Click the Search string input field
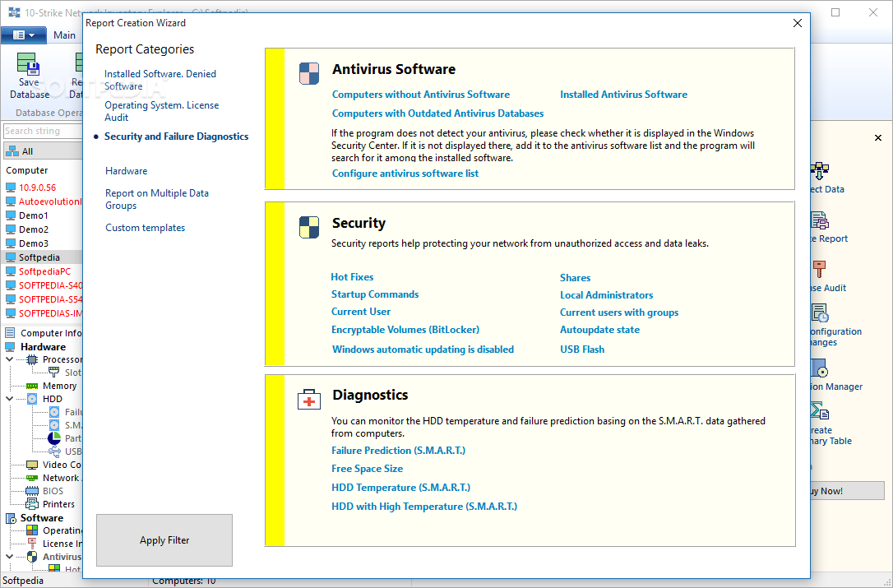Screen dimensions: 893x588 click(44, 131)
